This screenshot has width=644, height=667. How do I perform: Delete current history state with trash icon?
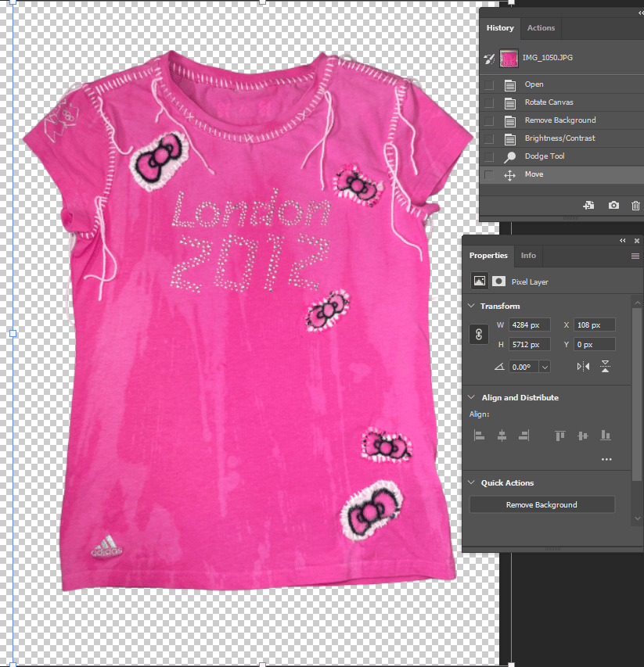point(635,206)
